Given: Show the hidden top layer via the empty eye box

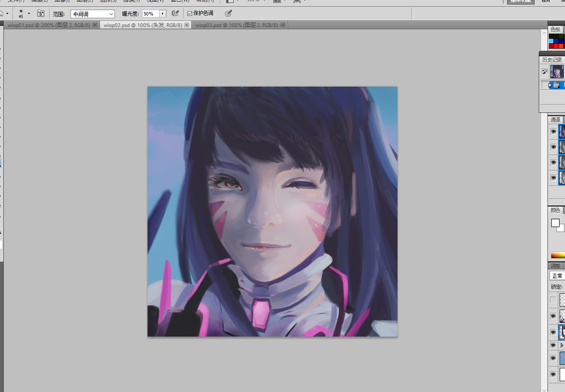Looking at the screenshot, I should [553, 300].
